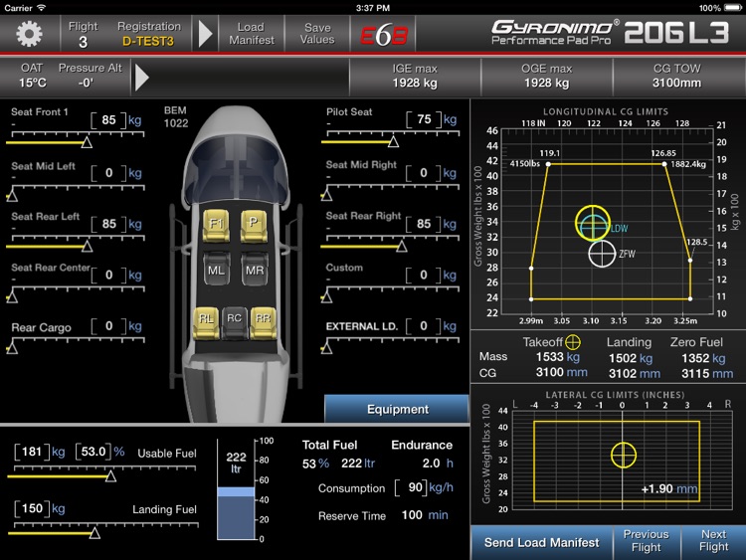
Task: Click the Seat Front 1 slider handle
Action: coord(87,142)
